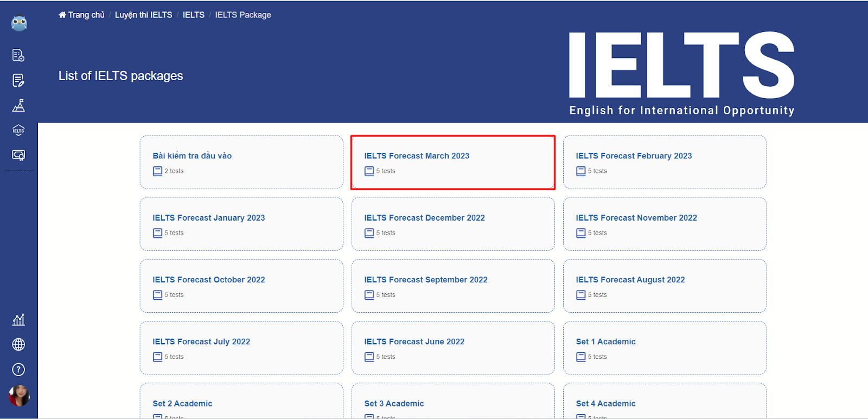The image size is (868, 419).
Task: Open IELTS Forecast October 2022 package
Action: (x=241, y=286)
